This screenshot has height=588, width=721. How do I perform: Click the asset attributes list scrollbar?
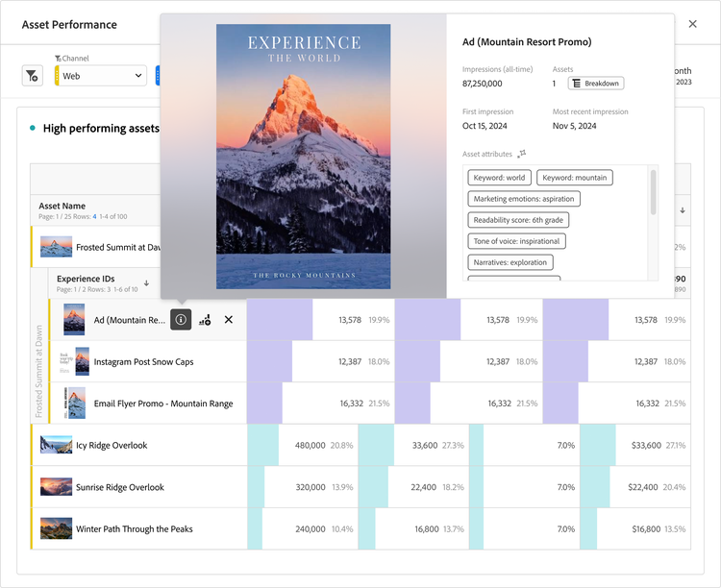tap(653, 192)
